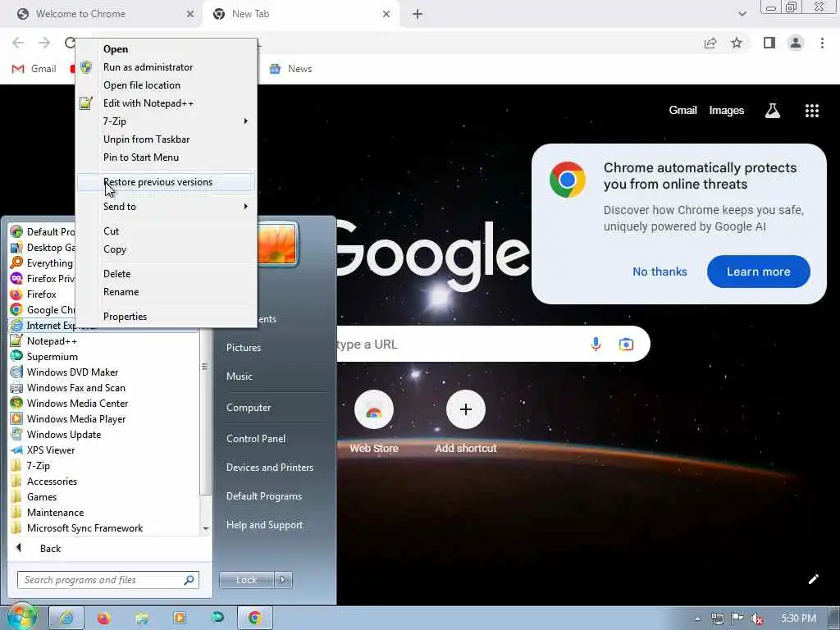
Task: Click the muted volume tray icon
Action: (x=757, y=619)
